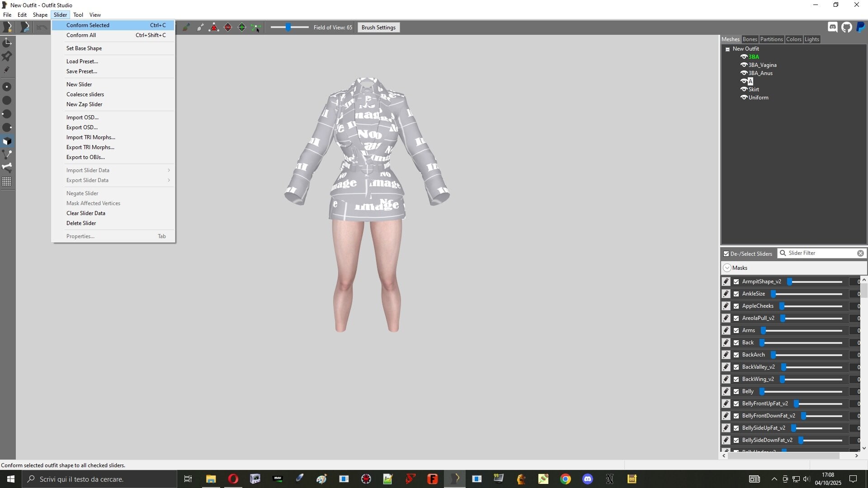The image size is (868, 488).
Task: Expand the Masks section chevron
Action: pos(727,268)
